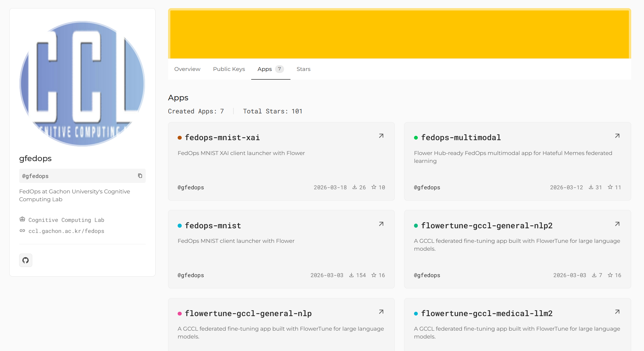
Task: Click @gfedops author on fedops-multimodal card
Action: point(427,187)
